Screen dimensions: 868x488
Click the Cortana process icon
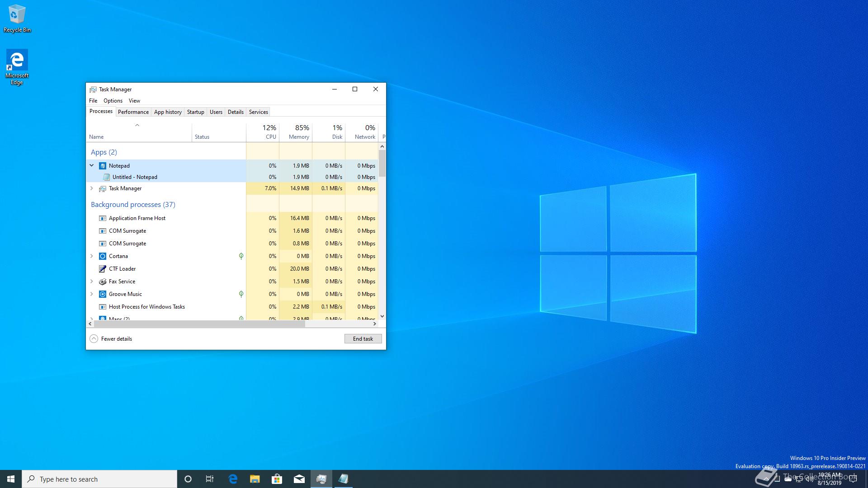[103, 256]
